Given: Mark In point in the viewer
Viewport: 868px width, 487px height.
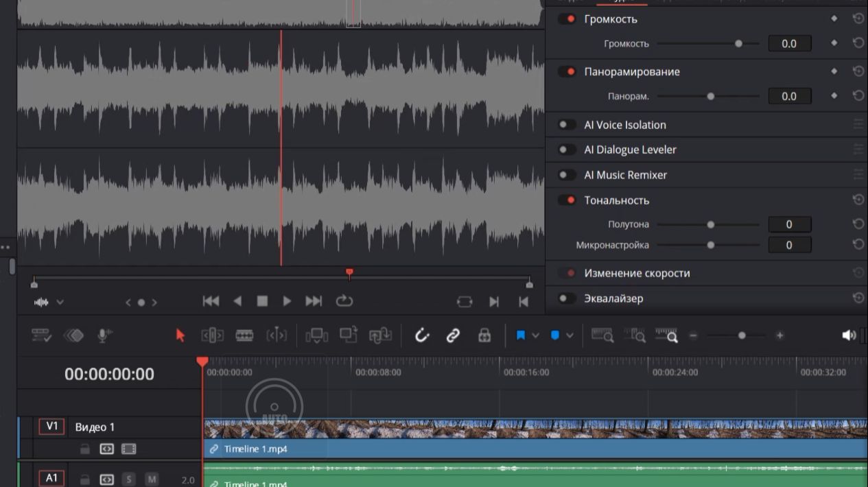Looking at the screenshot, I should [494, 302].
